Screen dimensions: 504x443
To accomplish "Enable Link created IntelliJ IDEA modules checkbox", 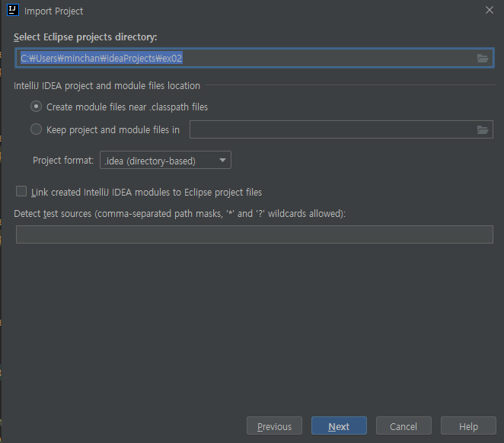I will pyautogui.click(x=21, y=191).
